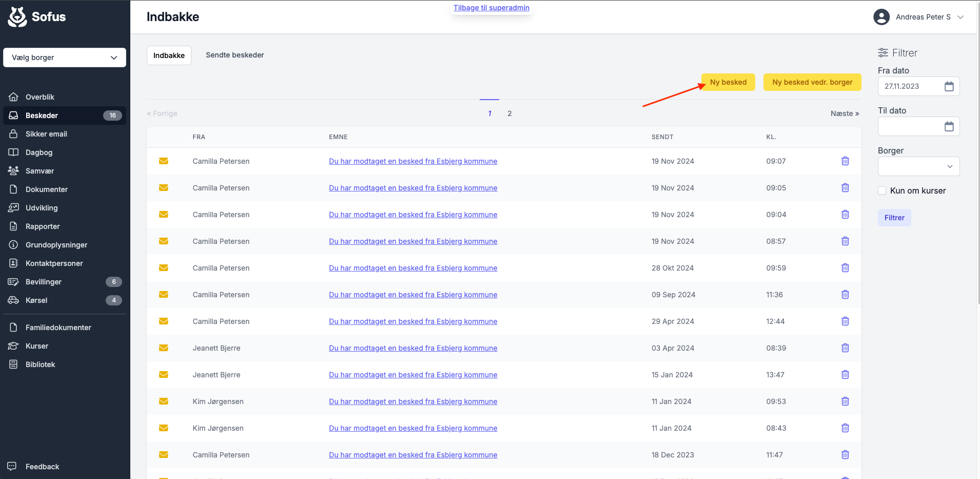Open calendar picker for Til dato
Viewport: 980px width, 479px height.
[949, 126]
